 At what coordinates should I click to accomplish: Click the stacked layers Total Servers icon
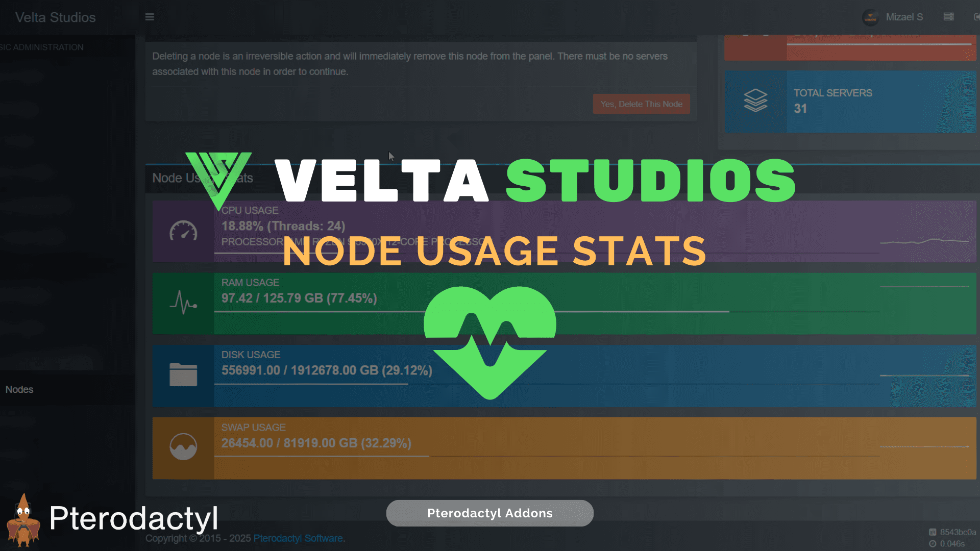755,100
